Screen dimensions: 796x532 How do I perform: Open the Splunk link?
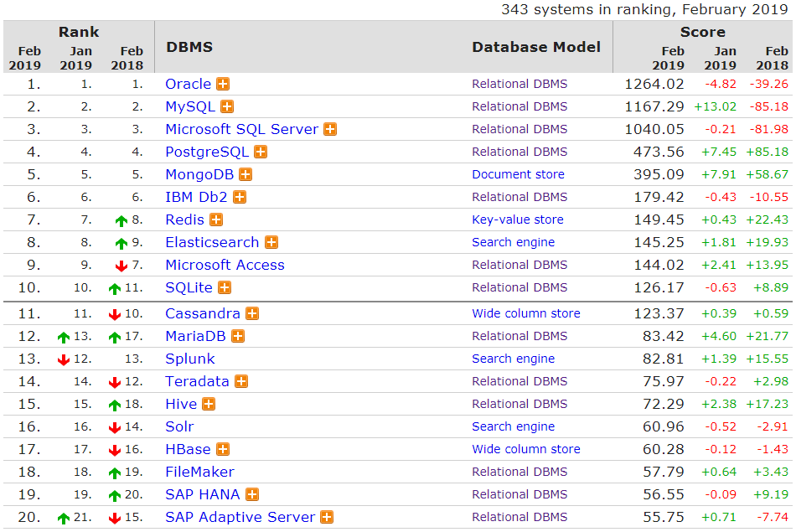click(x=190, y=359)
